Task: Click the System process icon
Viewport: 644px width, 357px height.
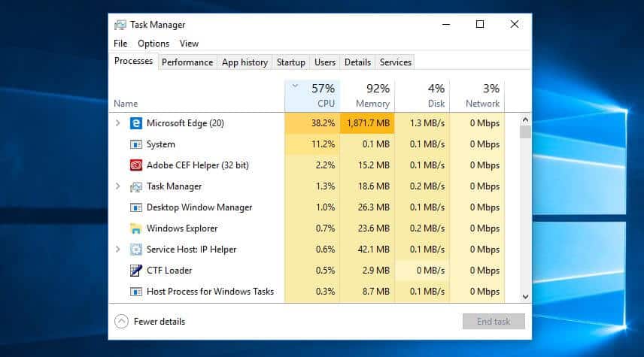Action: coord(136,144)
